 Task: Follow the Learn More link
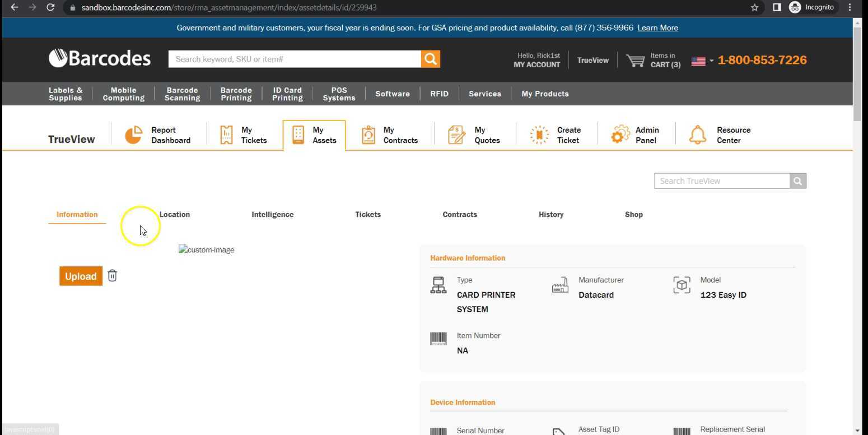657,28
